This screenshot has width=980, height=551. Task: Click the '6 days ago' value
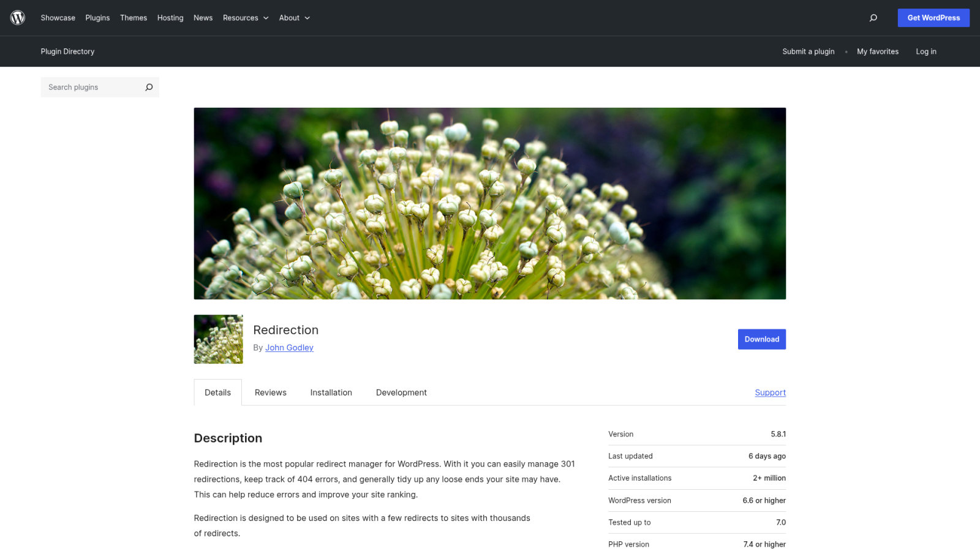coord(767,456)
